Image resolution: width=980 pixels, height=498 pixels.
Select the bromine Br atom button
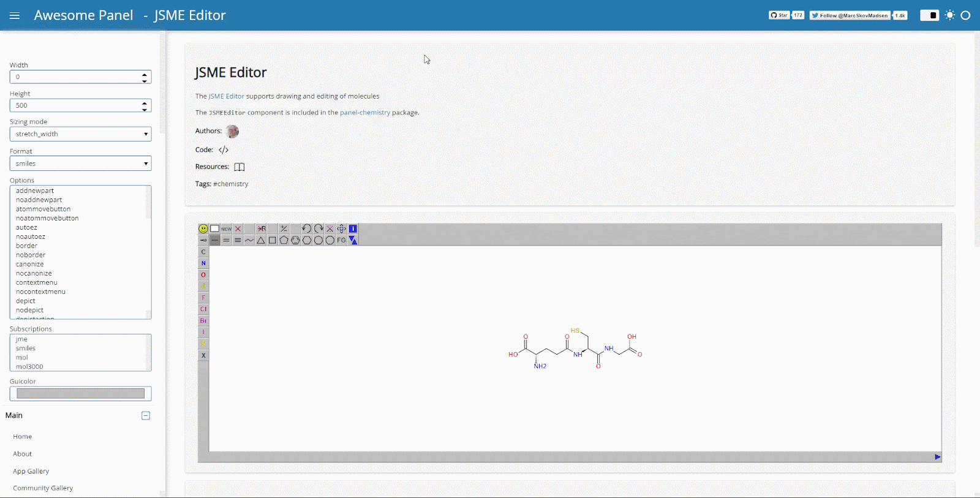[203, 321]
